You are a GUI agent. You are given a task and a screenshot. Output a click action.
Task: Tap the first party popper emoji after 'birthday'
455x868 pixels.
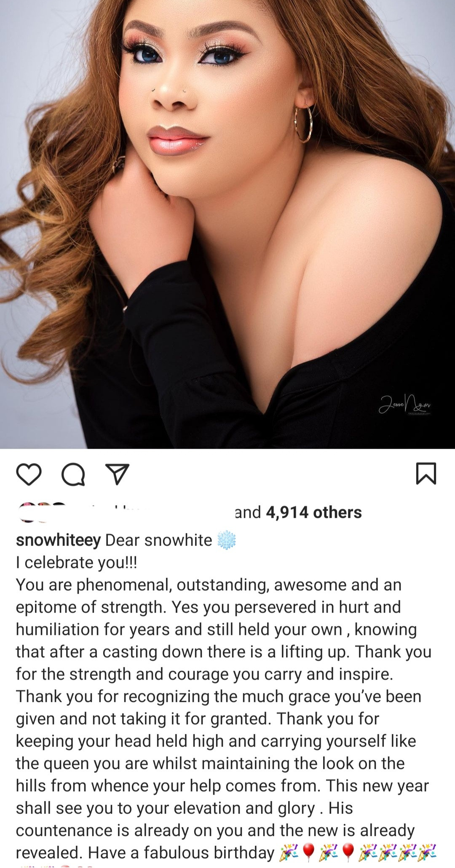(288, 853)
